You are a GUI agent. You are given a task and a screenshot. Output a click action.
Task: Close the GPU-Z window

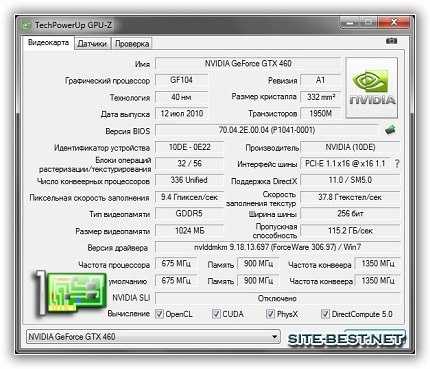click(x=394, y=23)
